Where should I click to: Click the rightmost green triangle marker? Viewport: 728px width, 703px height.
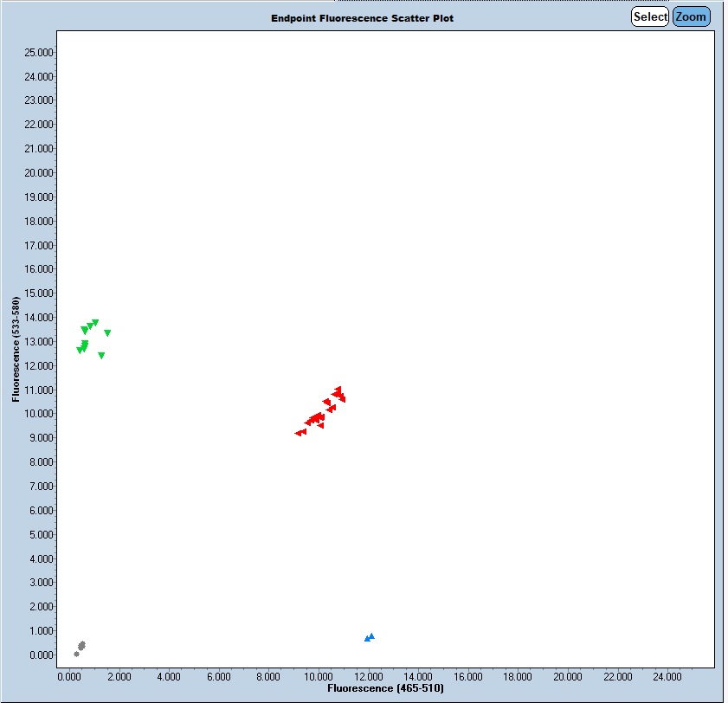[107, 333]
